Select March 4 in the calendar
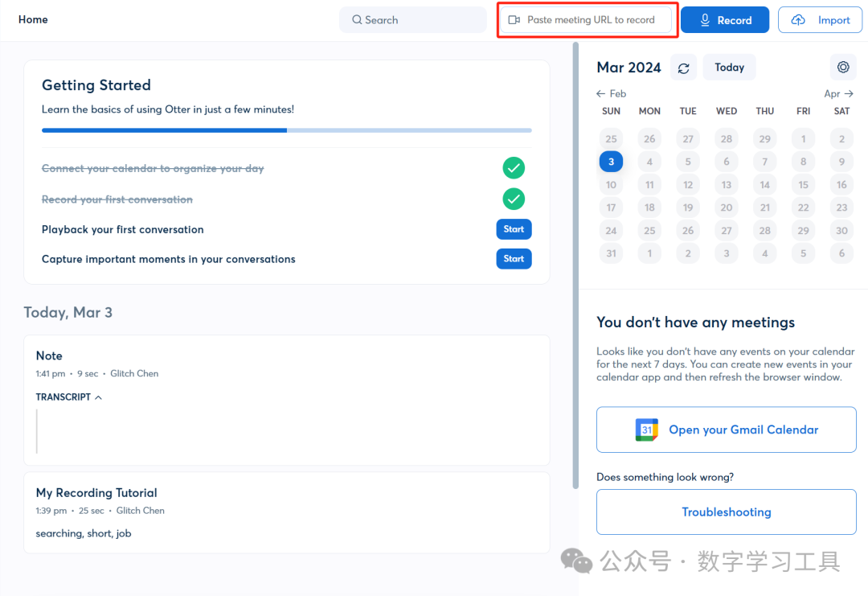The image size is (868, 596). 649,162
